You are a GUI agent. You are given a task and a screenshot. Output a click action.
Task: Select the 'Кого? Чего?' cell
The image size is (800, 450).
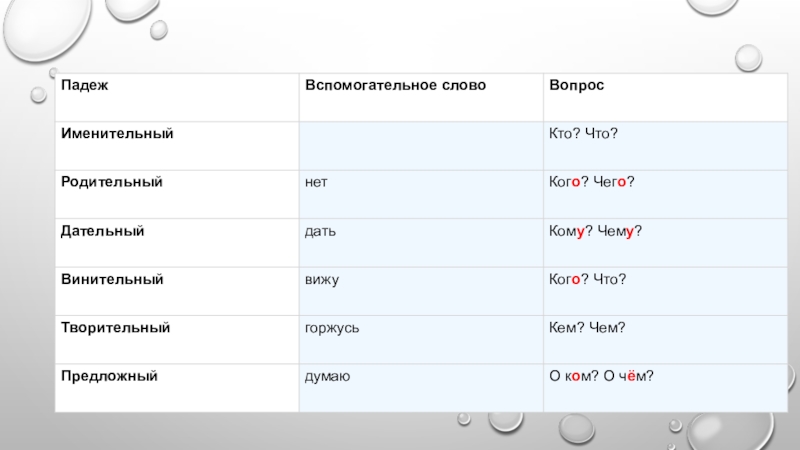click(x=593, y=182)
